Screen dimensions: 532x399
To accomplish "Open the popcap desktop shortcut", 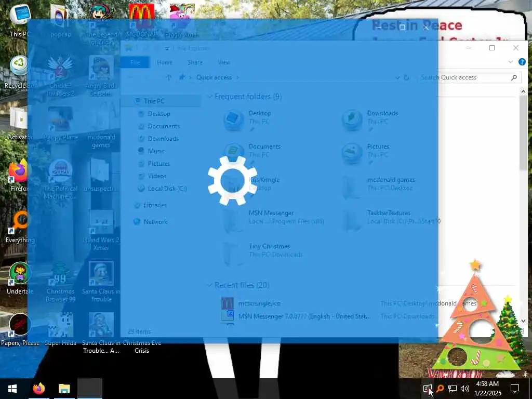I will [60, 20].
